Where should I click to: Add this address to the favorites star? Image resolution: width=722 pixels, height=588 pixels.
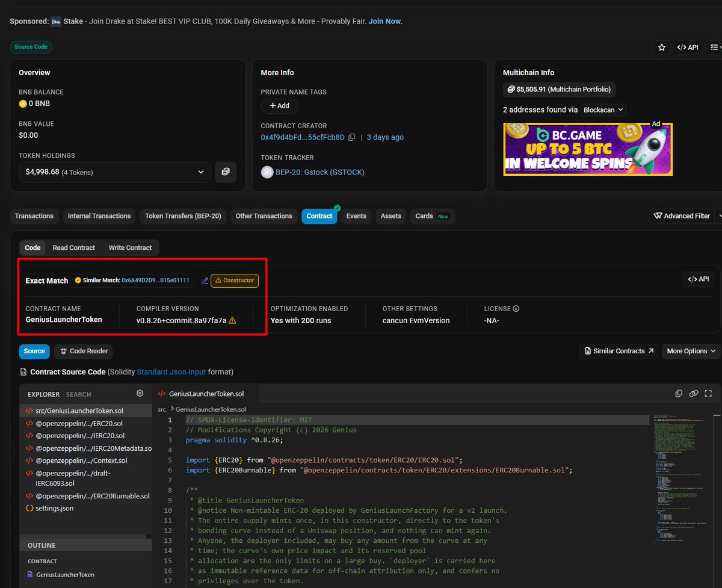point(662,47)
